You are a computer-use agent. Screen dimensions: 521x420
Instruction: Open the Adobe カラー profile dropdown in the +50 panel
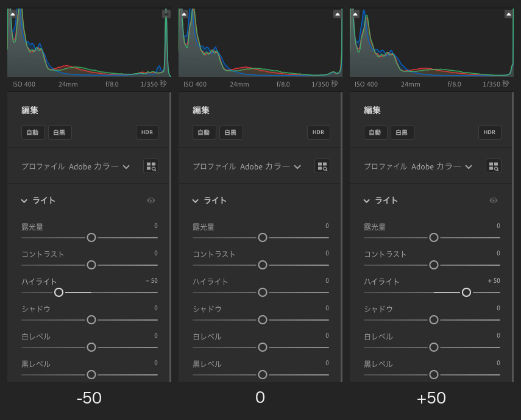pos(442,166)
